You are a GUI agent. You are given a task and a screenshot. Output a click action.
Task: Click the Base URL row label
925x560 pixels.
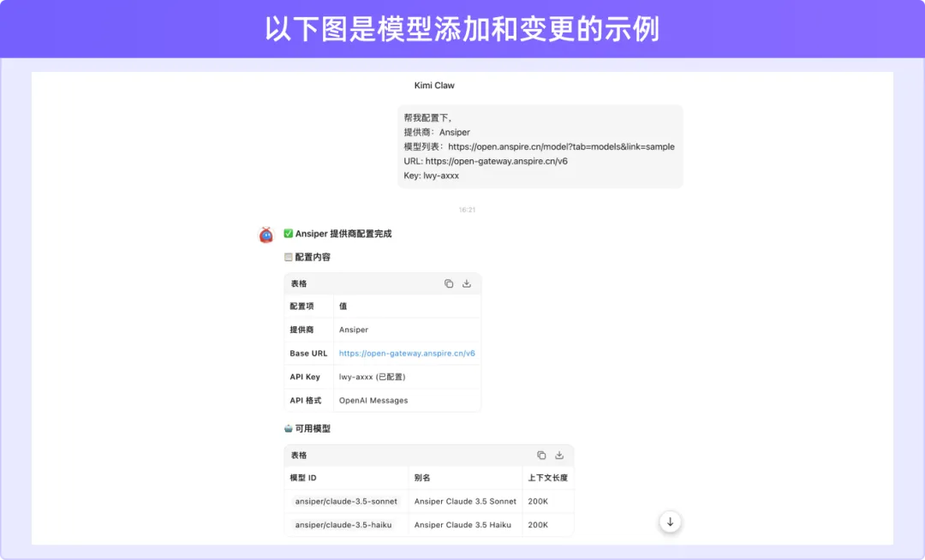[x=308, y=353]
